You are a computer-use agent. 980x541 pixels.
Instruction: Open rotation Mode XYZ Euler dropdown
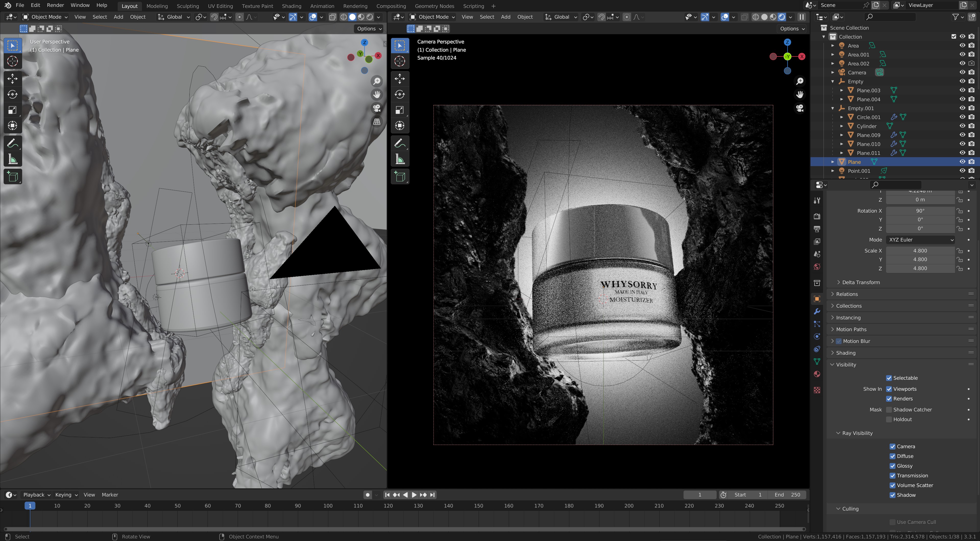pos(920,240)
